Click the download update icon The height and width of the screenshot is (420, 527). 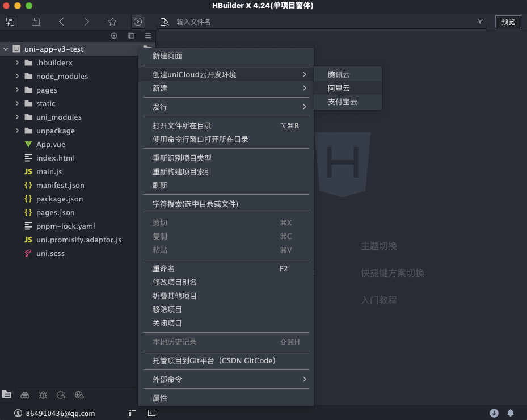pyautogui.click(x=494, y=413)
